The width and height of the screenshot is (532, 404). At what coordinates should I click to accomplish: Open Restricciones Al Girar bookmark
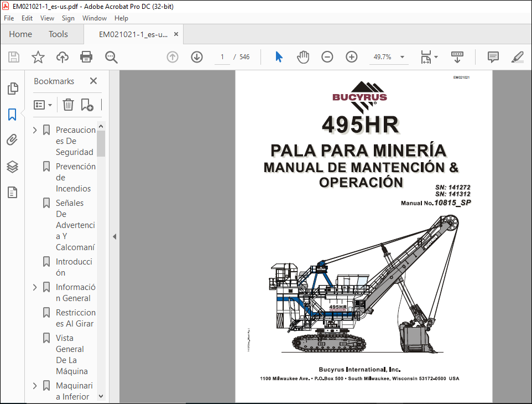click(x=75, y=318)
